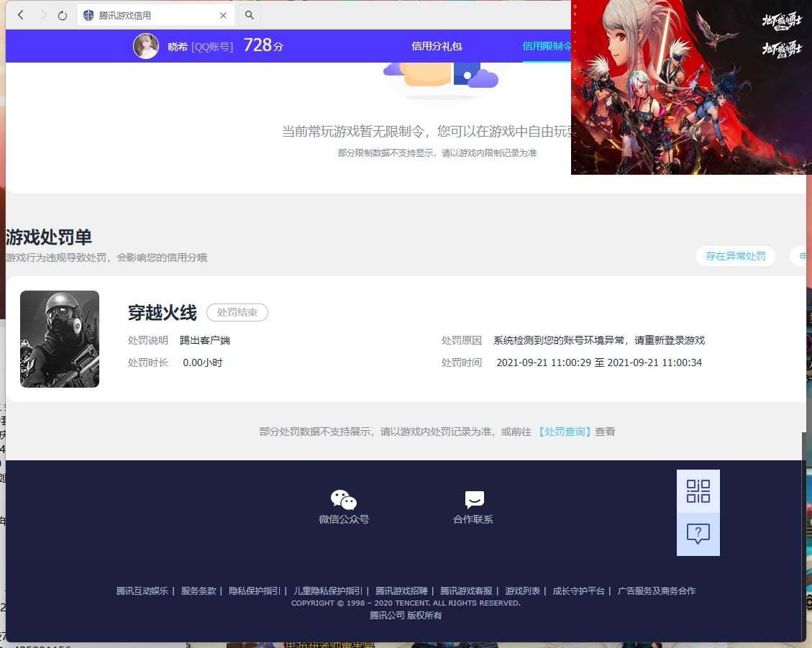Image resolution: width=812 pixels, height=648 pixels.
Task: Open the help question-mark floating icon
Action: click(x=698, y=534)
